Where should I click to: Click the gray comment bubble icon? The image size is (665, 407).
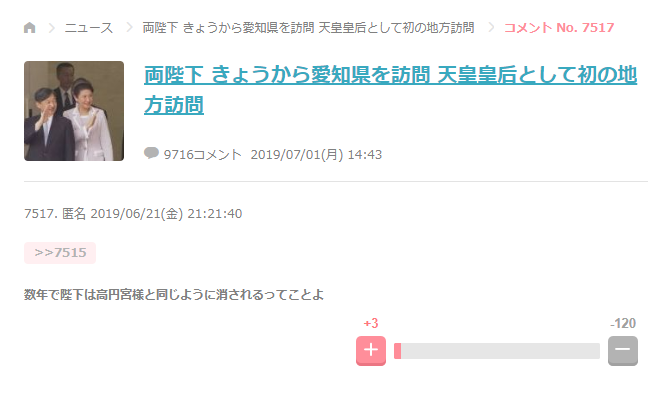click(151, 154)
